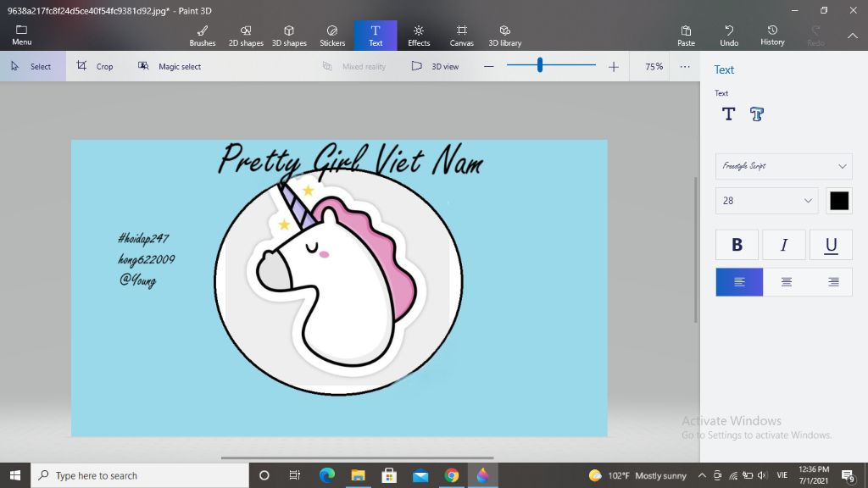Open the Freestyle Script font dropdown

tap(784, 166)
